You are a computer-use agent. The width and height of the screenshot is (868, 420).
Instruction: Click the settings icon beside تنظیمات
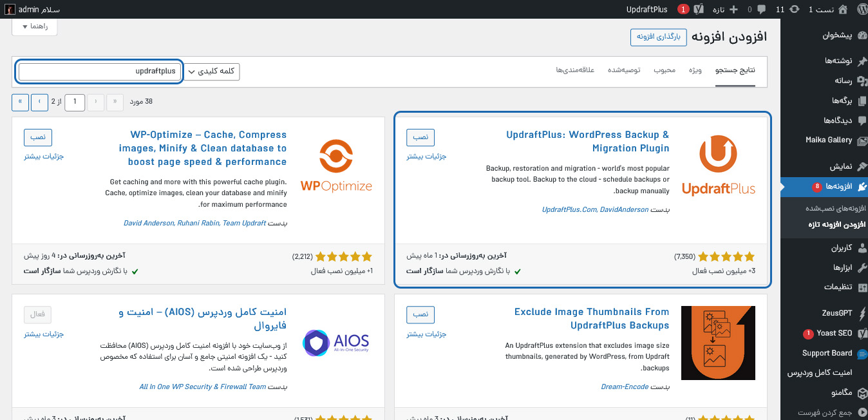pos(862,287)
